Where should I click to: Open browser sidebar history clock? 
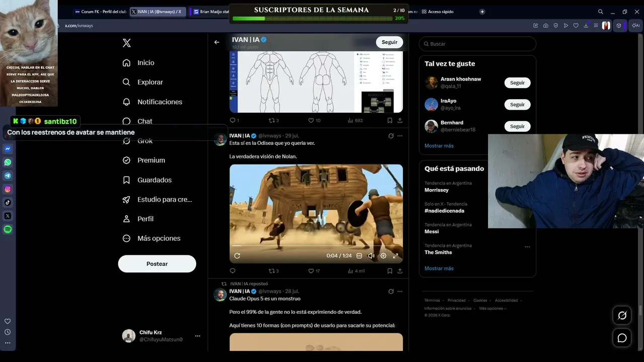(x=8, y=332)
